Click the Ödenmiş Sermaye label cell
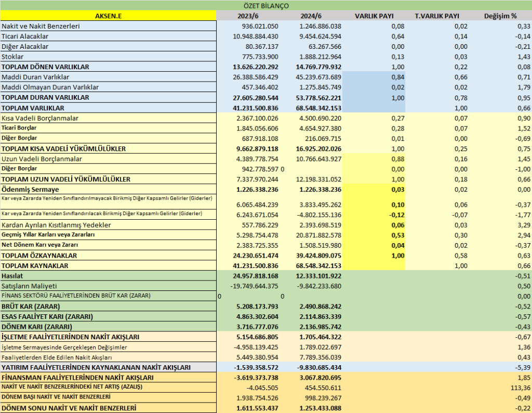Screen dimensions: 532x413 click(108, 189)
